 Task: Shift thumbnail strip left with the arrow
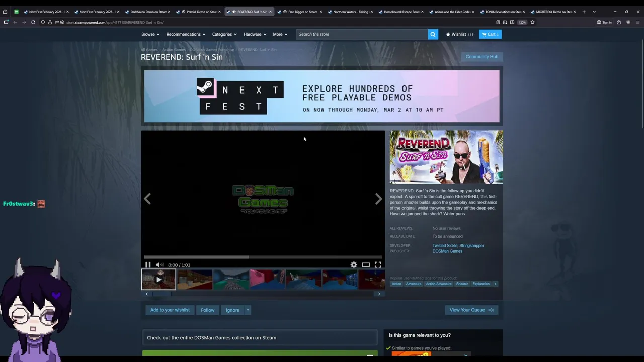coord(146,294)
